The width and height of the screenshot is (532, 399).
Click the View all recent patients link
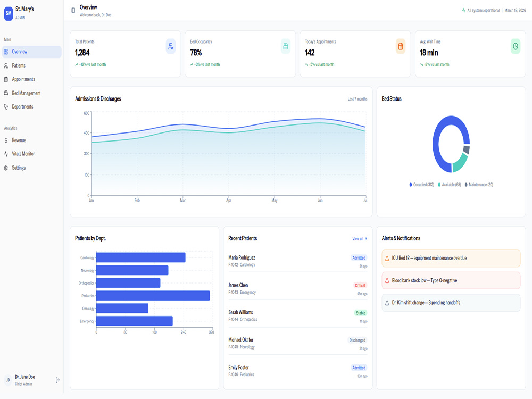tap(360, 239)
